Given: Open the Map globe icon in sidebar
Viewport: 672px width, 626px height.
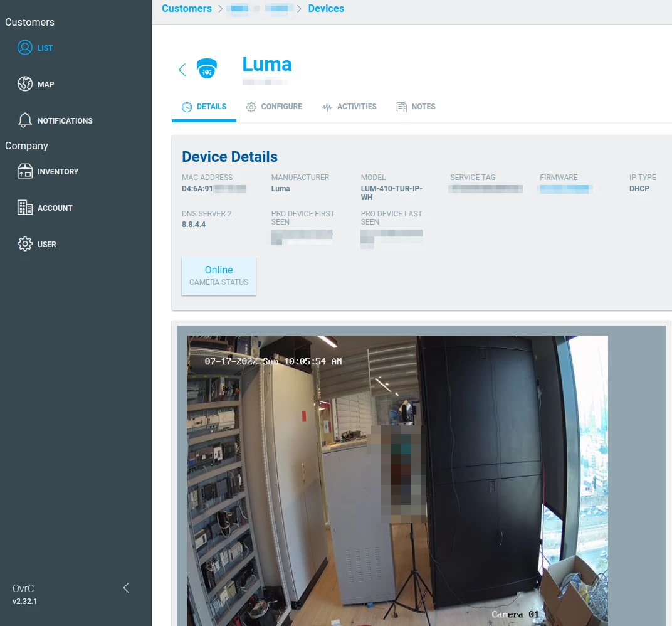Looking at the screenshot, I should coord(25,84).
